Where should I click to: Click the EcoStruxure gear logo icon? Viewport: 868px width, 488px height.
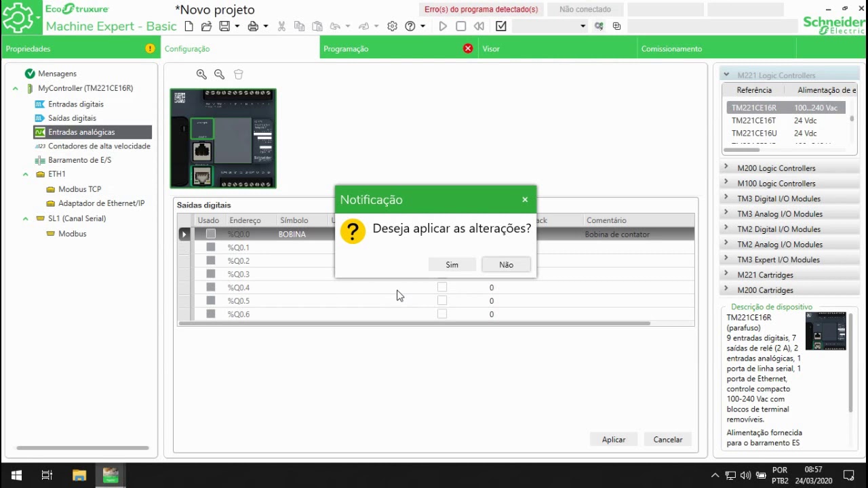coord(18,18)
